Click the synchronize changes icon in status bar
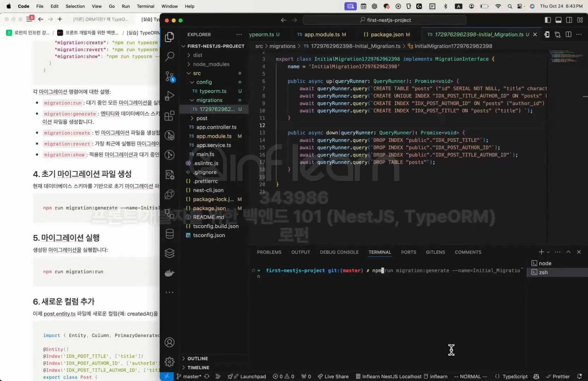This screenshot has width=588, height=381. coord(207,376)
